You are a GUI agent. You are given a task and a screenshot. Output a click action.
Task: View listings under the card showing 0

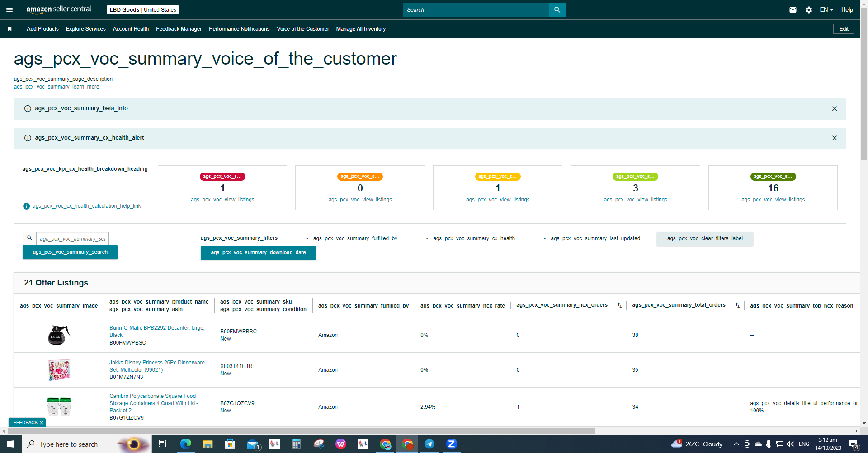[360, 200]
